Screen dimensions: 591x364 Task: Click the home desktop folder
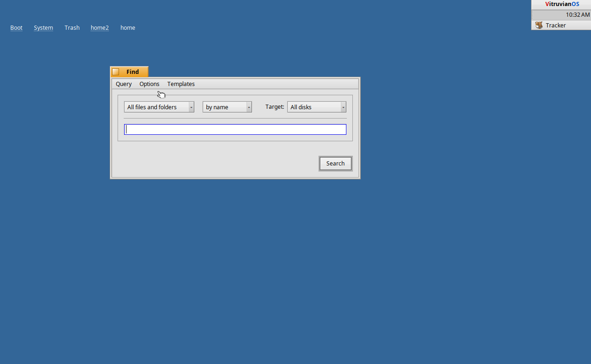pyautogui.click(x=128, y=28)
